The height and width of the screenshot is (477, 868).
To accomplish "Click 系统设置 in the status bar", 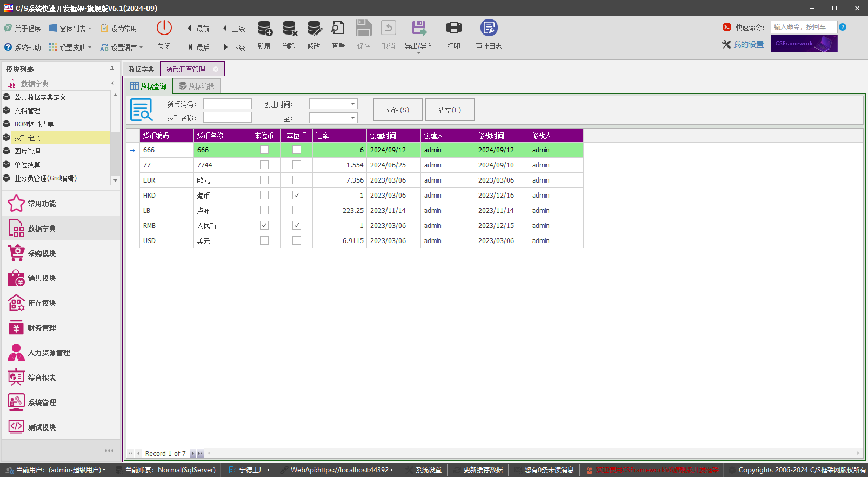I will 423,470.
